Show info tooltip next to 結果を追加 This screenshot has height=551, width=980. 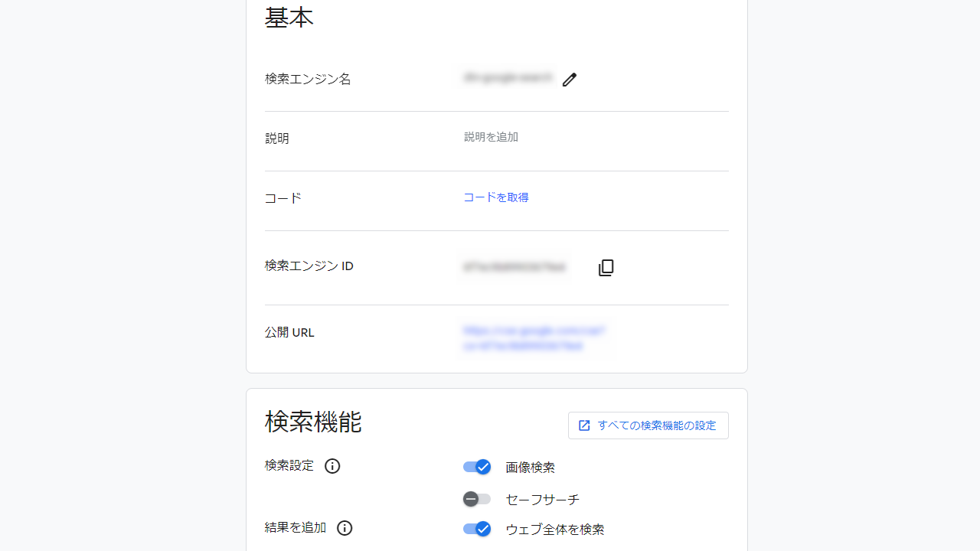[x=344, y=528]
